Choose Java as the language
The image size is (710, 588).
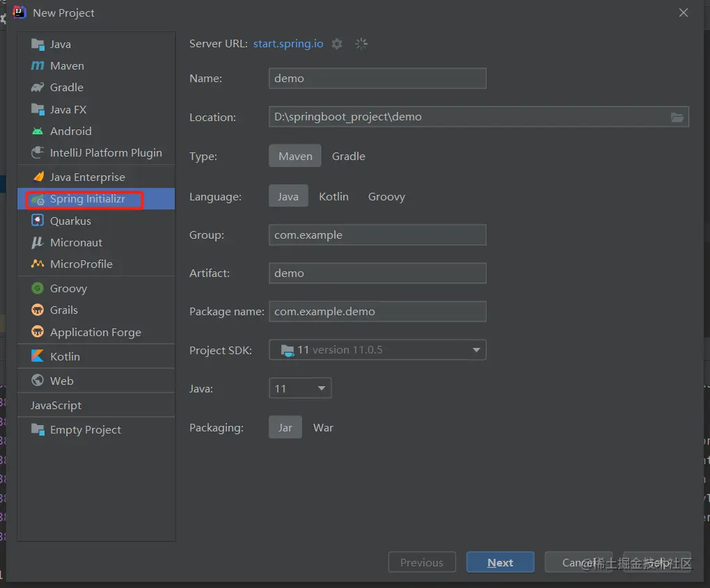pyautogui.click(x=288, y=196)
